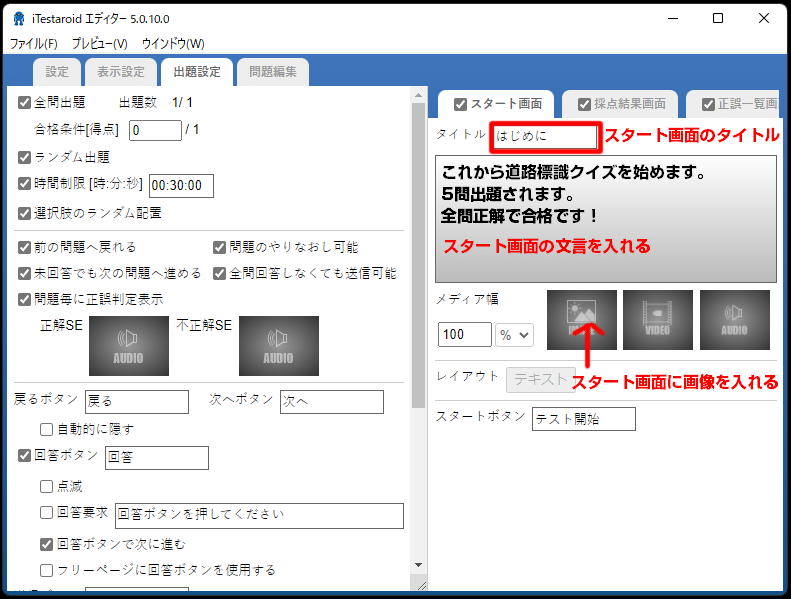
Task: Switch to 設定 tab
Action: 57,72
